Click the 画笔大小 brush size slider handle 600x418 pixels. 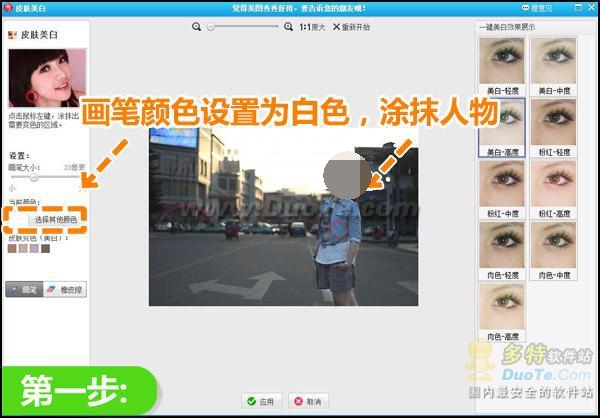[34, 177]
